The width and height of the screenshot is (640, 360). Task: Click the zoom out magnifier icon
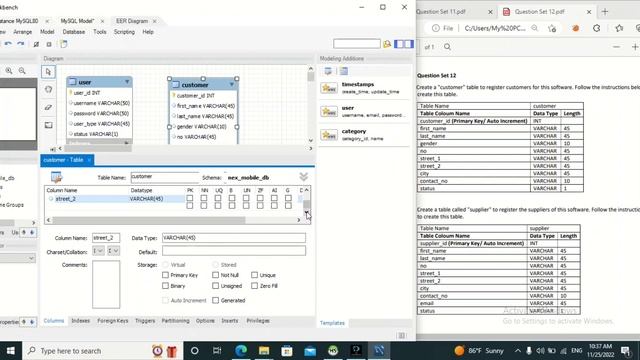coord(22,71)
